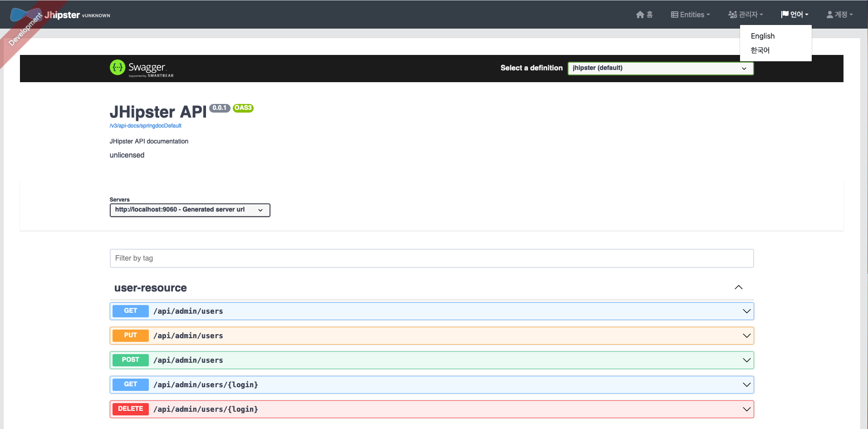Expand GET /api/admin/users chevron
The image size is (868, 429).
tap(746, 311)
